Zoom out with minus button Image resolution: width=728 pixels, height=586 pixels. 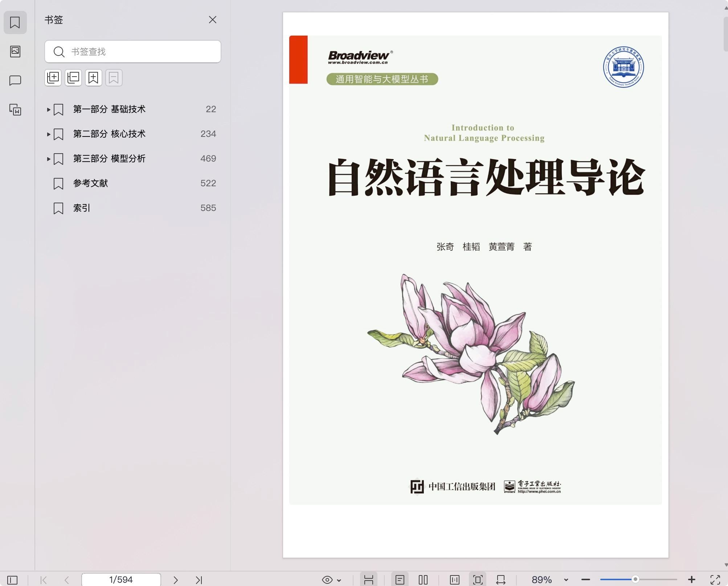click(x=585, y=580)
